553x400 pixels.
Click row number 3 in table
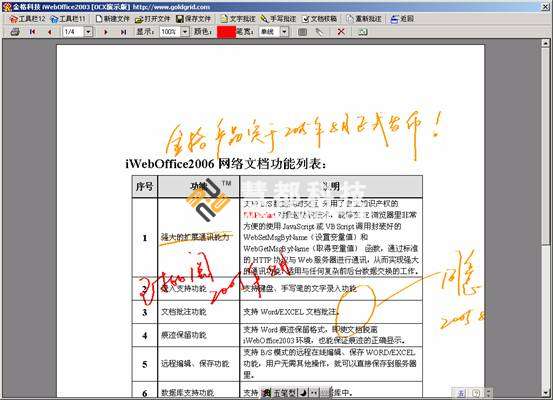click(145, 312)
